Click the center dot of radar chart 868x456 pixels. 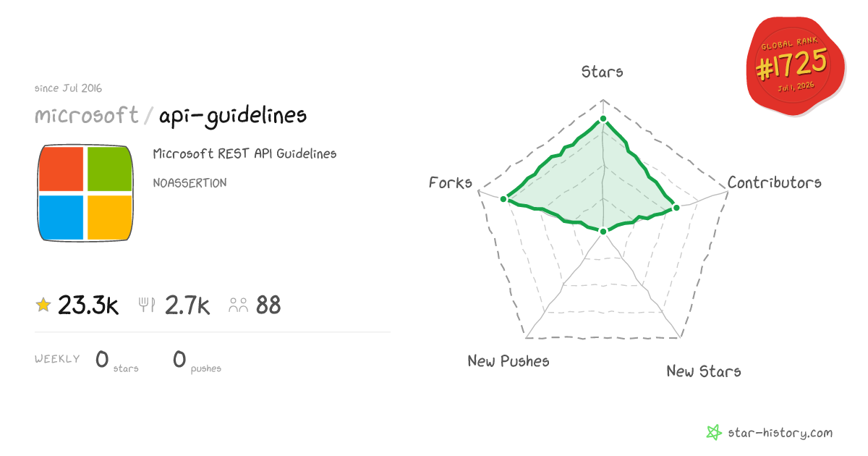click(x=603, y=232)
